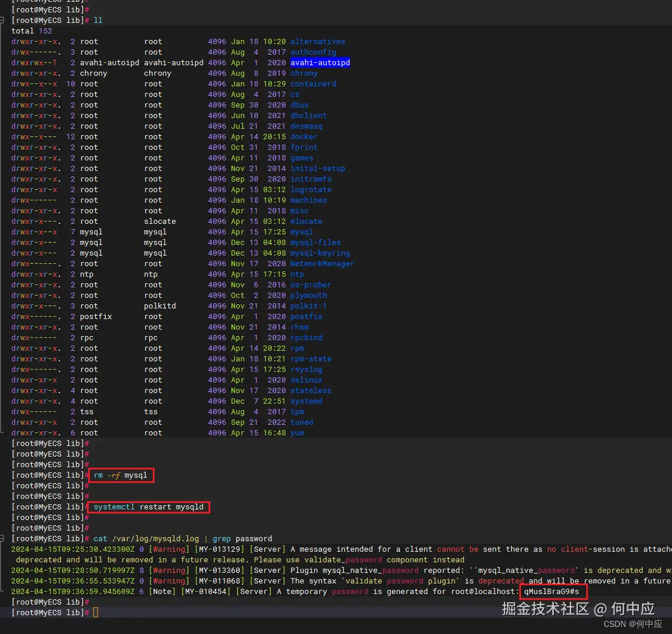
Task: Click the 'containerd' directory name
Action: pos(313,83)
